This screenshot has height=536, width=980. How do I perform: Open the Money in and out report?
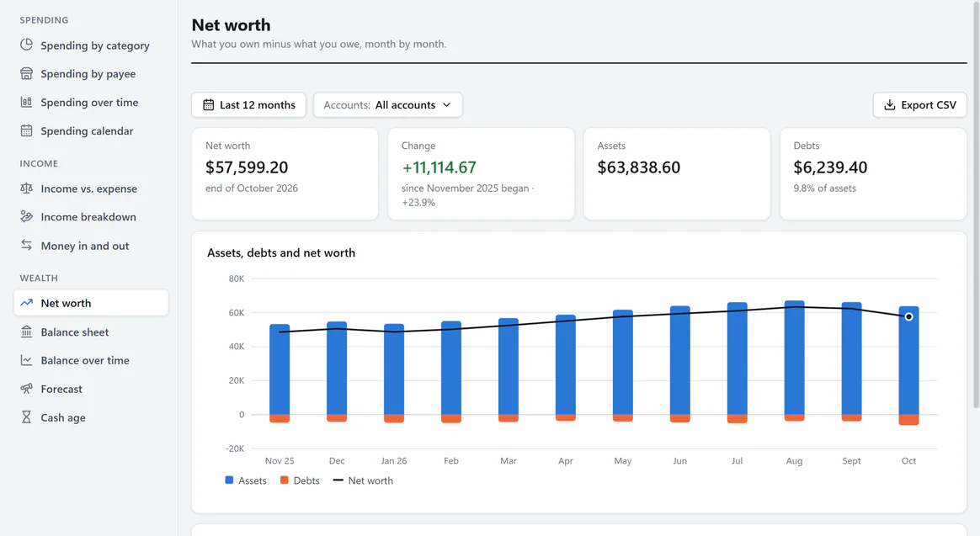(91, 246)
